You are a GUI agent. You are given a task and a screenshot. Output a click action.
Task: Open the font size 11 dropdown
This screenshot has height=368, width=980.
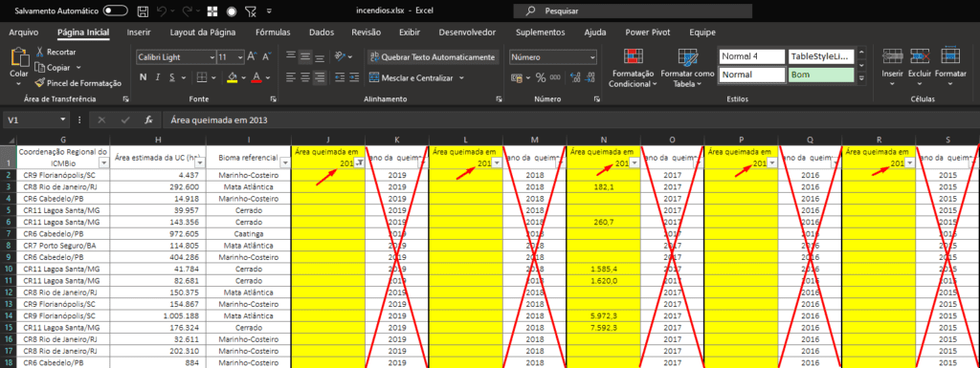(239, 56)
